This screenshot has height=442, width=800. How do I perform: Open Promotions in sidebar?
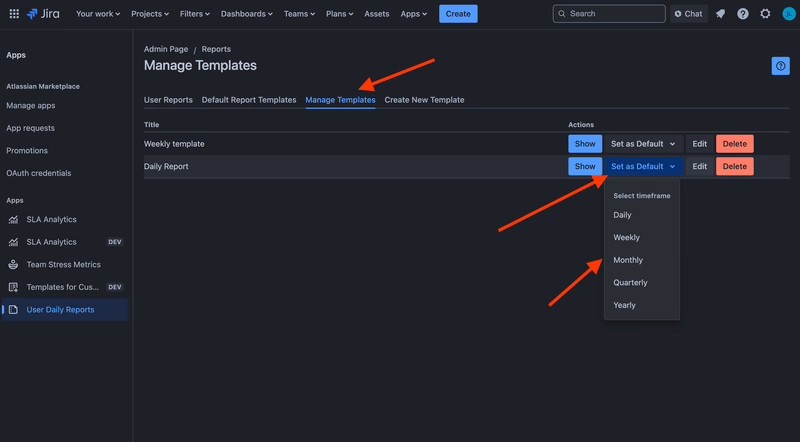pos(27,151)
